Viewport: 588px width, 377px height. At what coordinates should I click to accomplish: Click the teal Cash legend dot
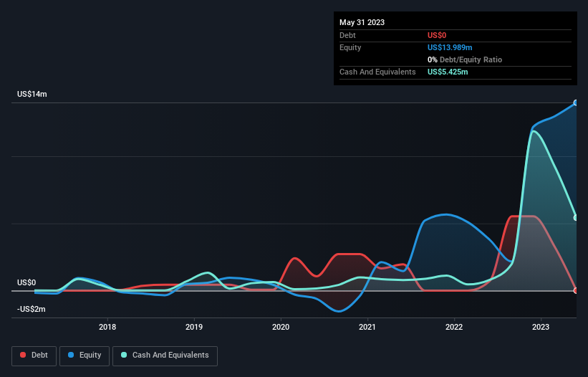(x=124, y=355)
